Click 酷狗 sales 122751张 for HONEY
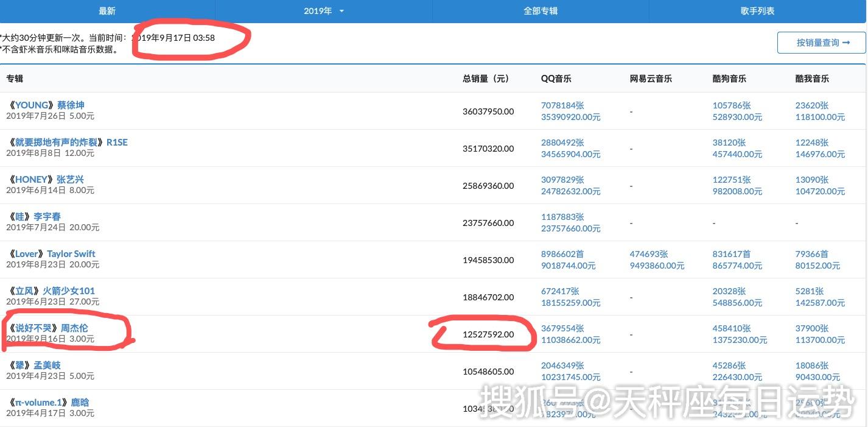This screenshot has height=427, width=868. click(732, 180)
